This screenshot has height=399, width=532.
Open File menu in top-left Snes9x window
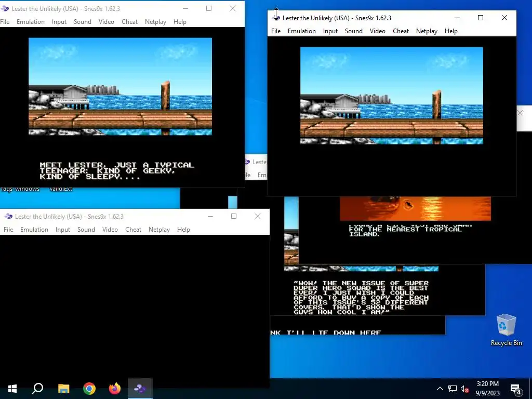click(x=5, y=22)
